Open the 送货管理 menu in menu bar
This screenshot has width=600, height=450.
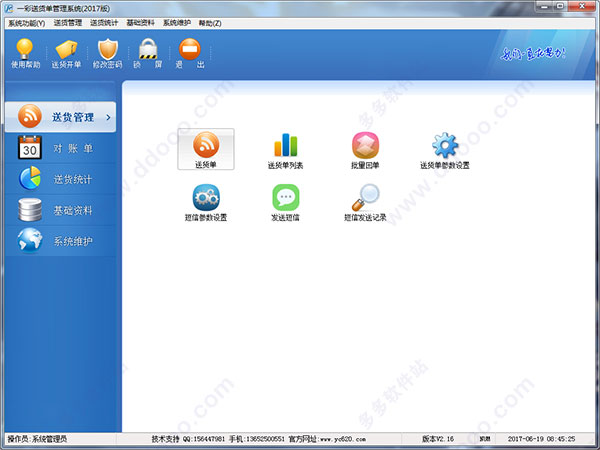68,23
